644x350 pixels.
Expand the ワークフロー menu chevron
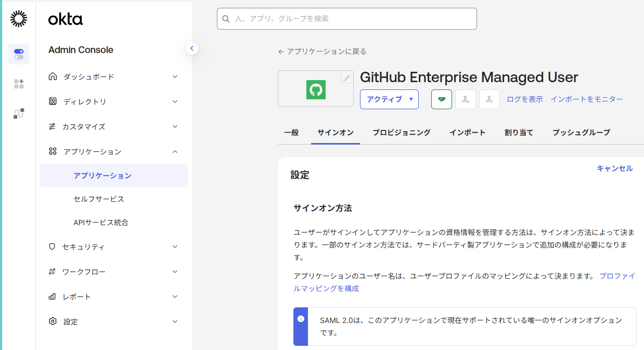click(175, 271)
